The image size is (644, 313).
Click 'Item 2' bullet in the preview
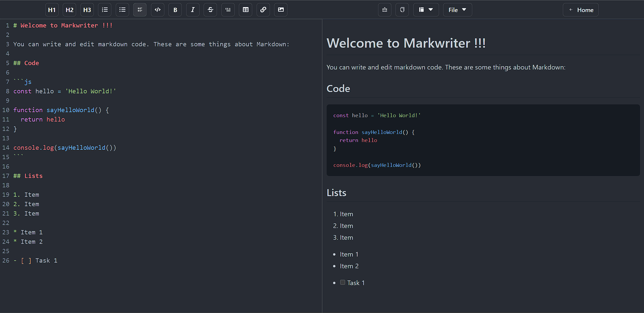click(x=349, y=266)
